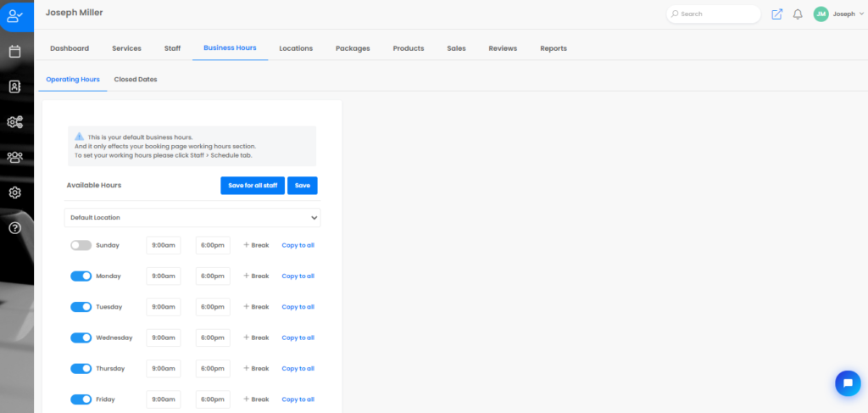This screenshot has height=413, width=868.
Task: Open Wednesday end time selector
Action: click(x=213, y=338)
